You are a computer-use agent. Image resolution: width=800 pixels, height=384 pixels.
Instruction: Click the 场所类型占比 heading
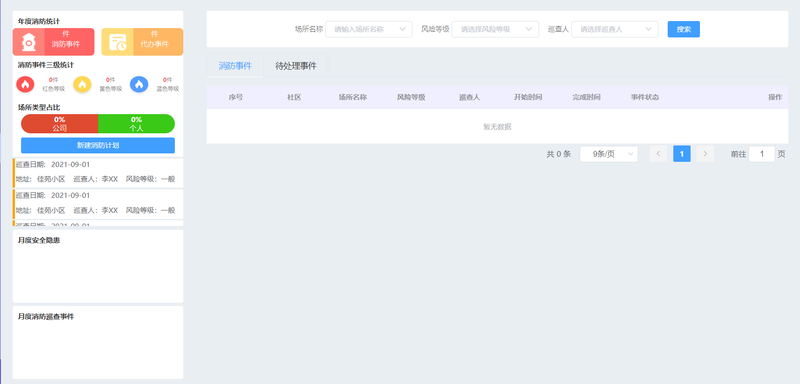(39, 108)
